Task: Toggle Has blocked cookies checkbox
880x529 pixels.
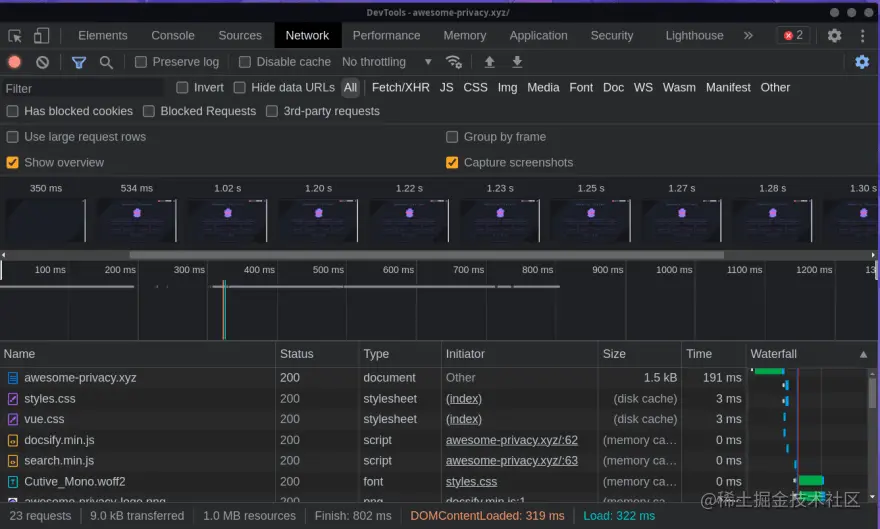Action: [x=12, y=111]
